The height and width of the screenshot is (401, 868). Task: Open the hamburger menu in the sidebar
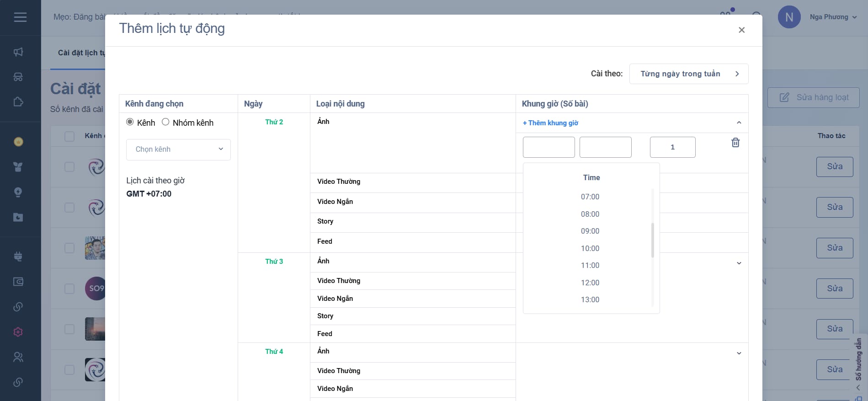(20, 17)
